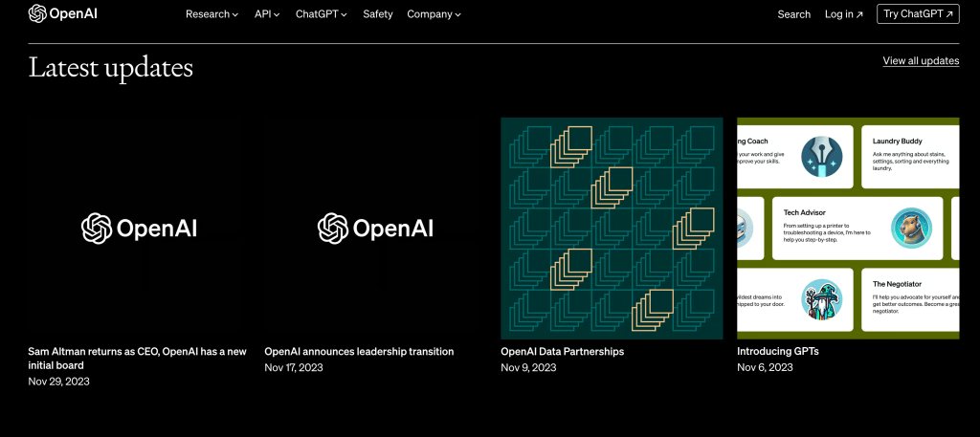The height and width of the screenshot is (437, 980).
Task: Open the Data Partnerships pattern image
Action: tap(612, 229)
